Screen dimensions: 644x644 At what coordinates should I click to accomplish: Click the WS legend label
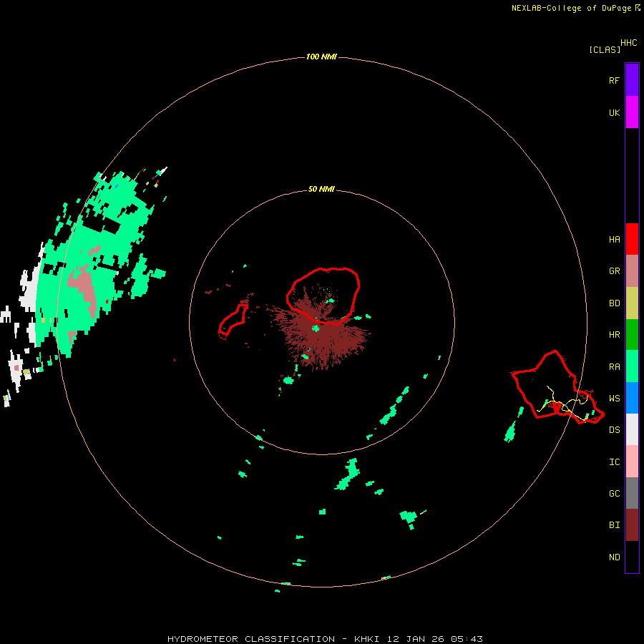pos(615,399)
